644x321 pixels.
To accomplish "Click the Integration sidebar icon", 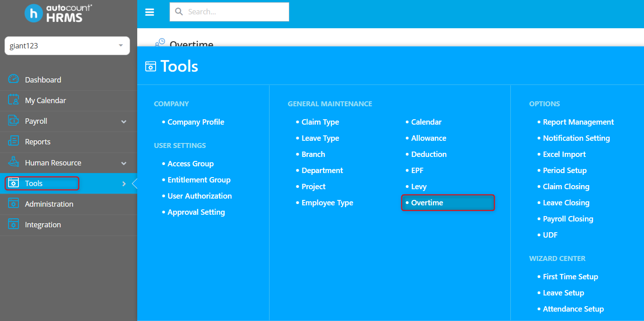I will click(x=13, y=224).
